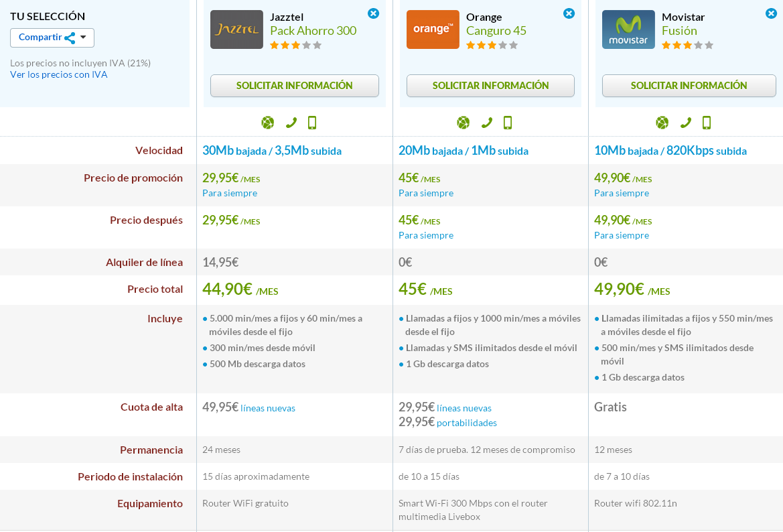Viewport: 783px width, 532px height.
Task: Click 'Precio total' row label
Action: [155, 289]
